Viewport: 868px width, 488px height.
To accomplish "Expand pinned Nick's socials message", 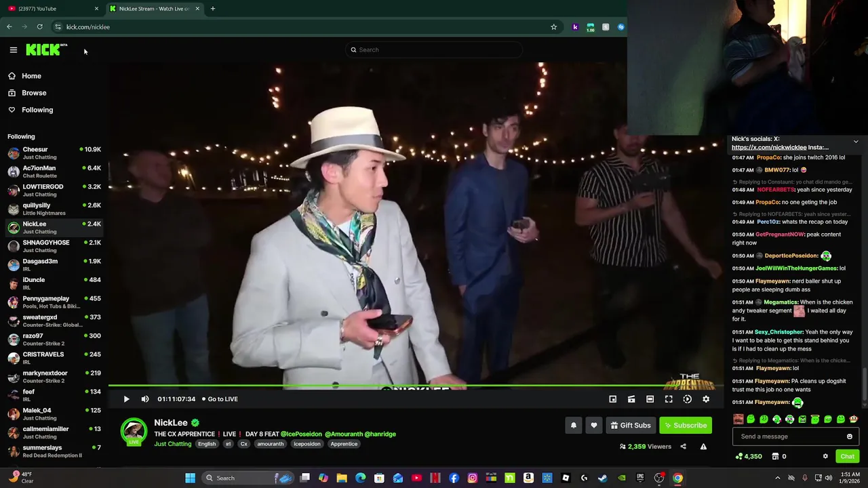I will (x=856, y=142).
